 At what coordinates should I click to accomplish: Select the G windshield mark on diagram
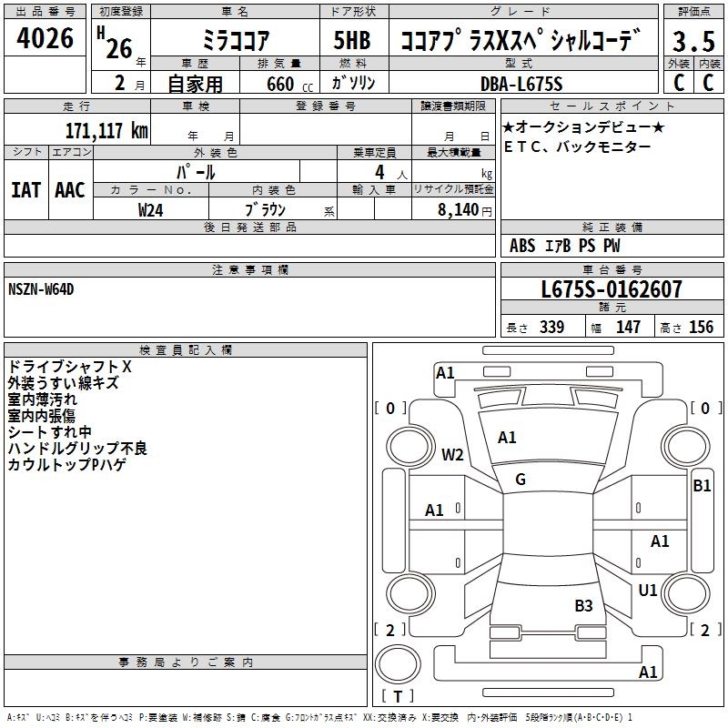(x=521, y=480)
